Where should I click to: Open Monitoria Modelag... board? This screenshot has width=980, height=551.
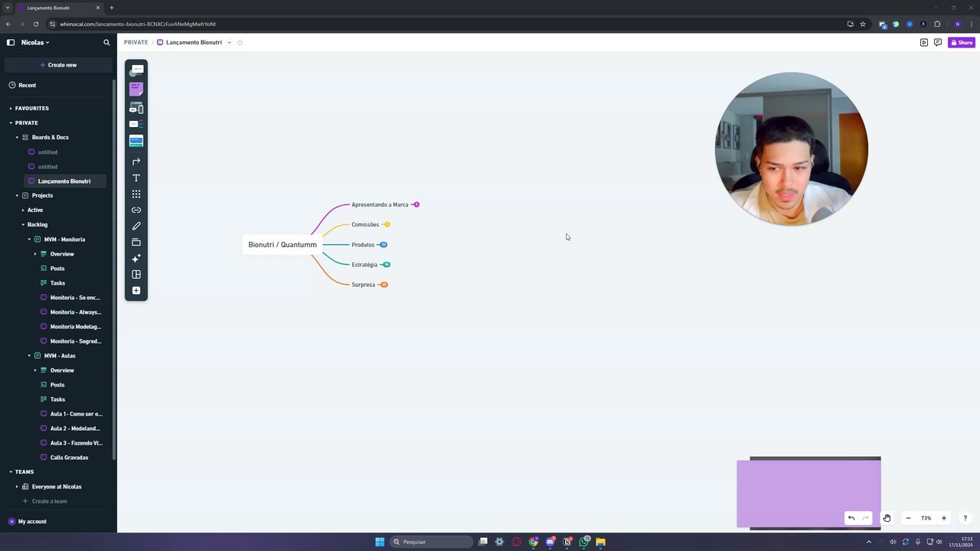pyautogui.click(x=76, y=327)
